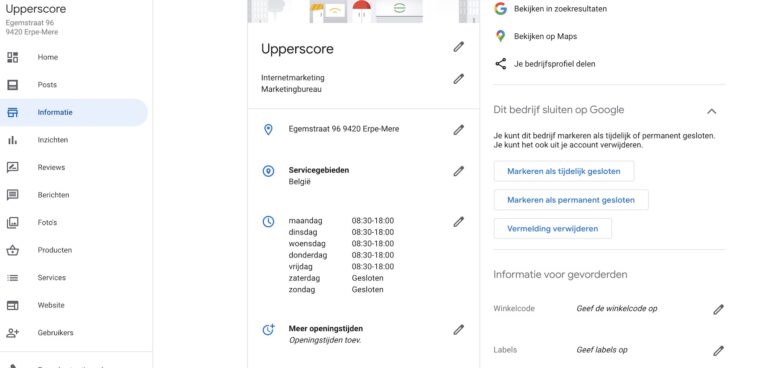Viewport: 768px width, 368px height.
Task: Click the clock icon for opening hours
Action: coord(268,221)
